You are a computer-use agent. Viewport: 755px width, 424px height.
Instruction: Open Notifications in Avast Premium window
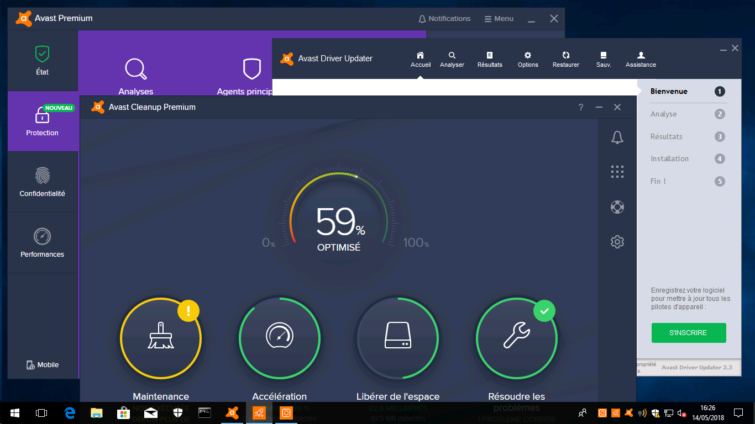pos(444,19)
